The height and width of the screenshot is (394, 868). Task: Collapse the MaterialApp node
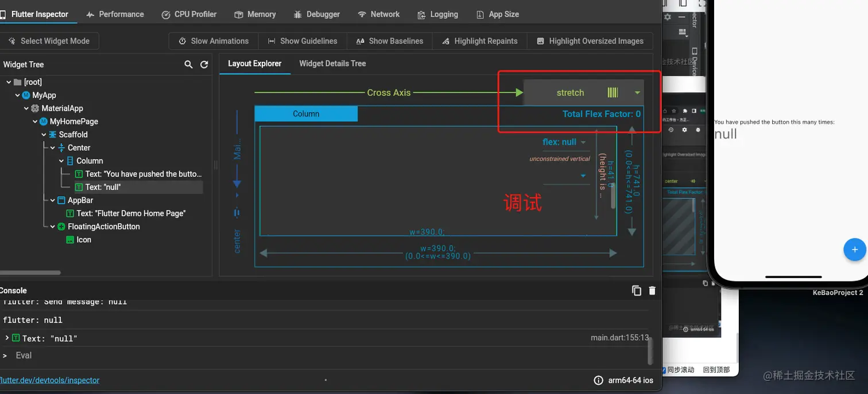pos(26,108)
